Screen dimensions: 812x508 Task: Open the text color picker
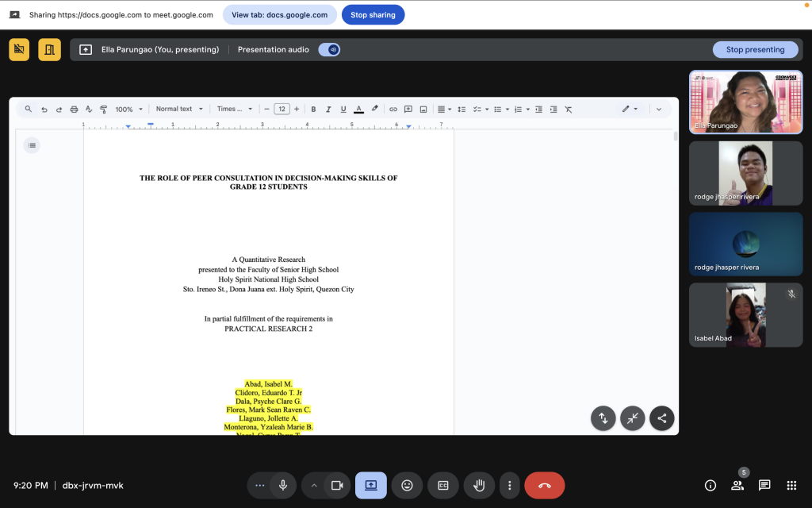[x=358, y=110]
